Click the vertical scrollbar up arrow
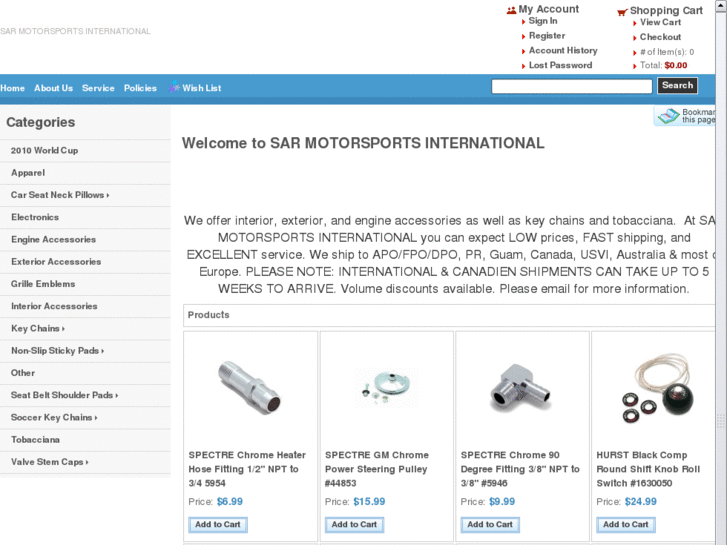The height and width of the screenshot is (545, 727). tap(721, 4)
